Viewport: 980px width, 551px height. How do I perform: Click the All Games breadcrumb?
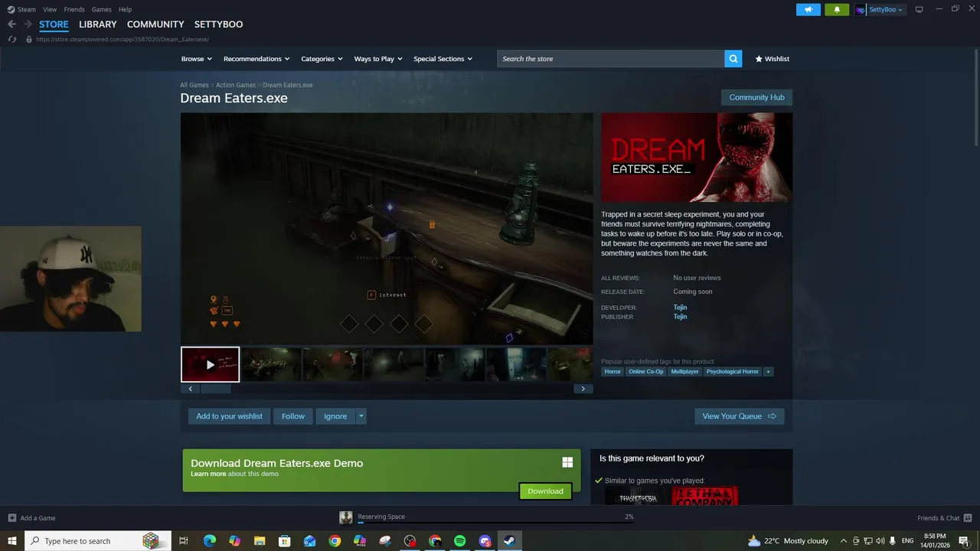coord(194,85)
